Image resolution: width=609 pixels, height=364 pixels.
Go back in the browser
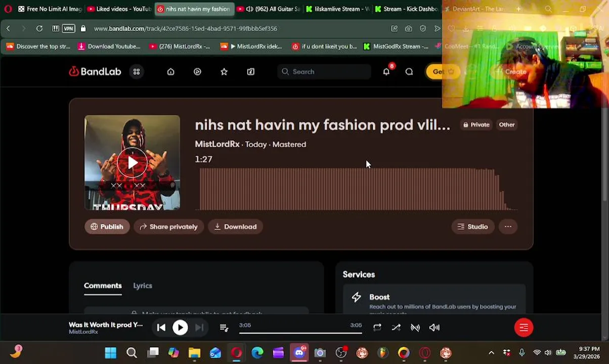point(8,29)
